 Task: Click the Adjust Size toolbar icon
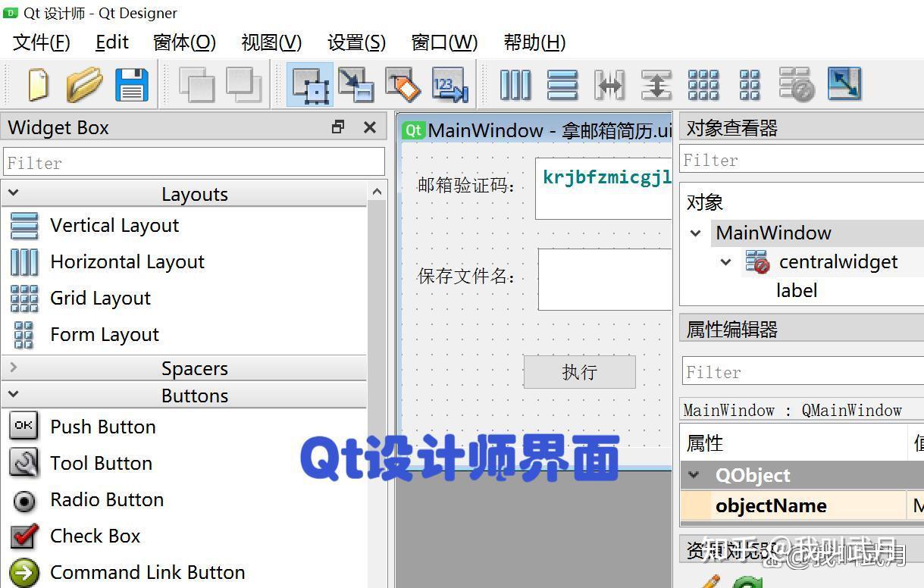pyautogui.click(x=844, y=85)
